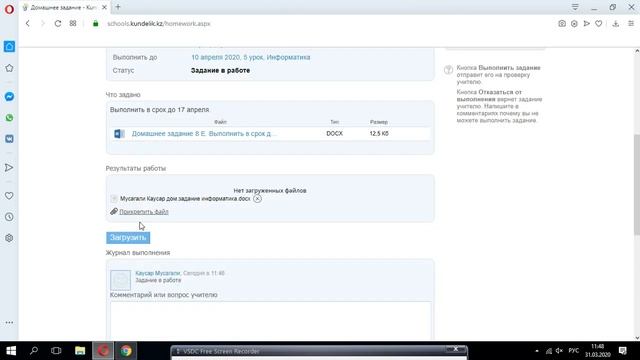Open the sidebar bookmarks star
The height and width of the screenshot is (360, 640).
coord(9,68)
